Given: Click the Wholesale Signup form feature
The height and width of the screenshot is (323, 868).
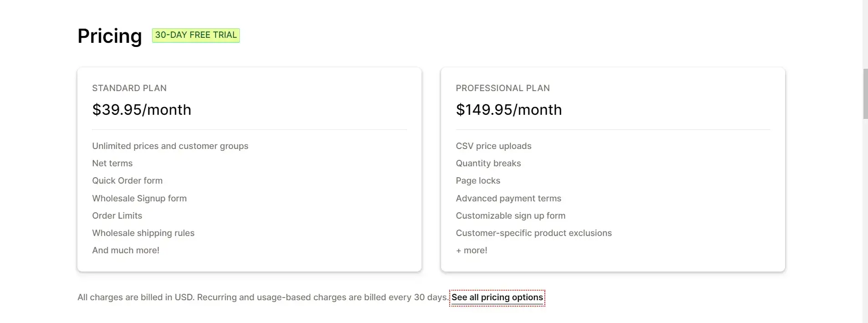Looking at the screenshot, I should click(x=139, y=199).
